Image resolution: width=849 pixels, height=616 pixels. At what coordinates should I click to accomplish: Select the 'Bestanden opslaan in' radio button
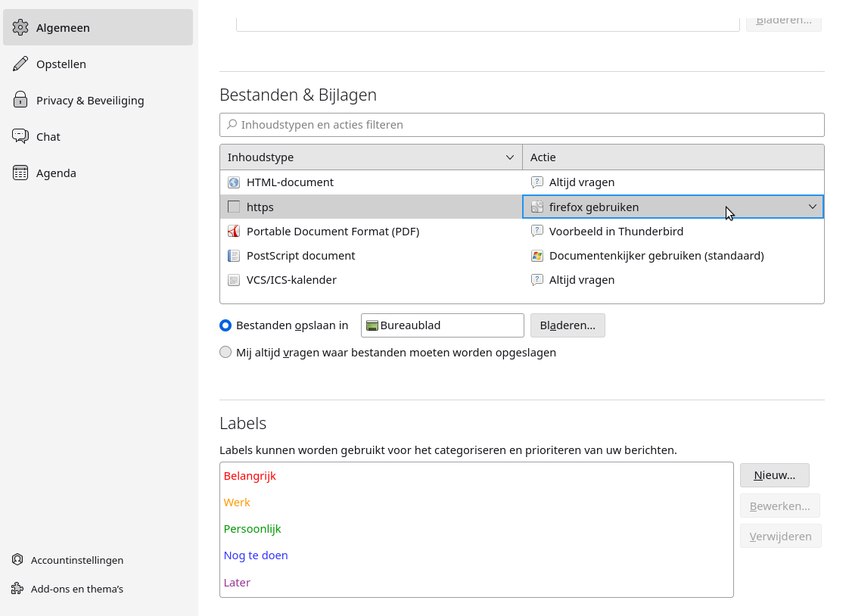coord(225,325)
